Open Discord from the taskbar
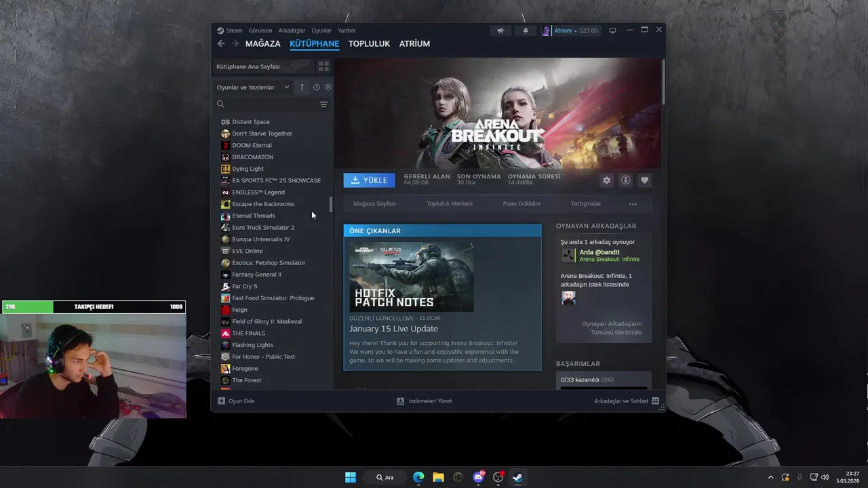Image resolution: width=868 pixels, height=488 pixels. tap(479, 477)
